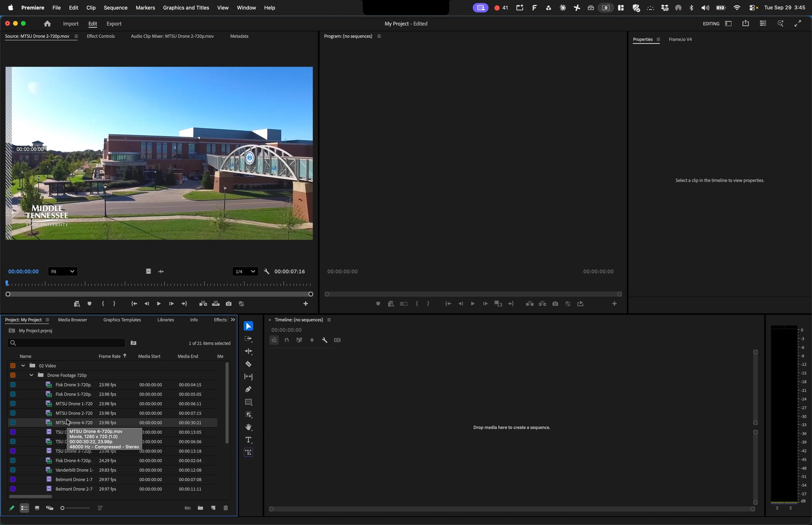Activate the Pen tool
Screen dimensions: 812x525
(248, 389)
